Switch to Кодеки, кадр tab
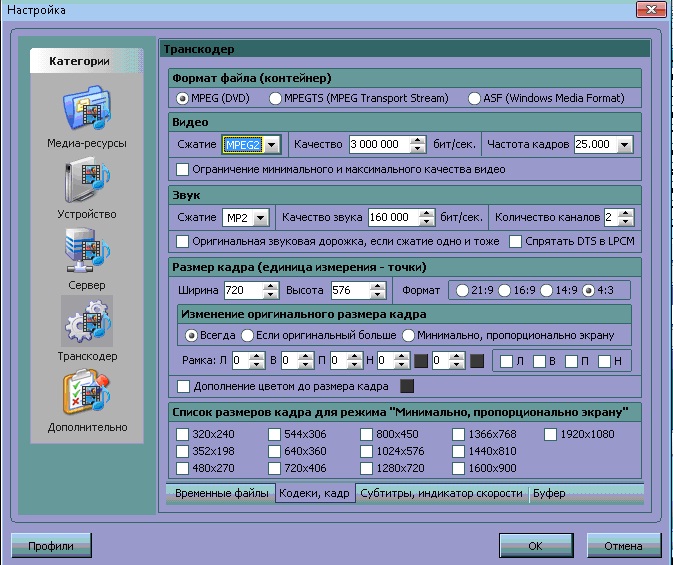 point(315,493)
